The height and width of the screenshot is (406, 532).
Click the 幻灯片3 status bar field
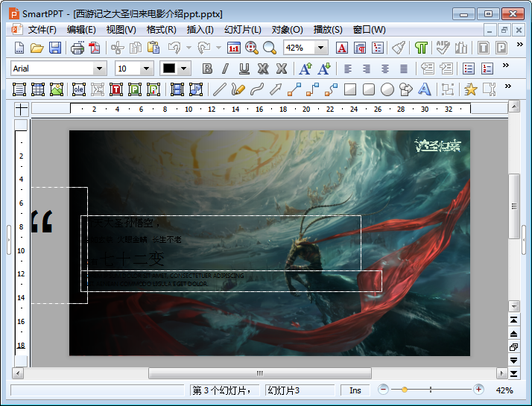[x=300, y=390]
